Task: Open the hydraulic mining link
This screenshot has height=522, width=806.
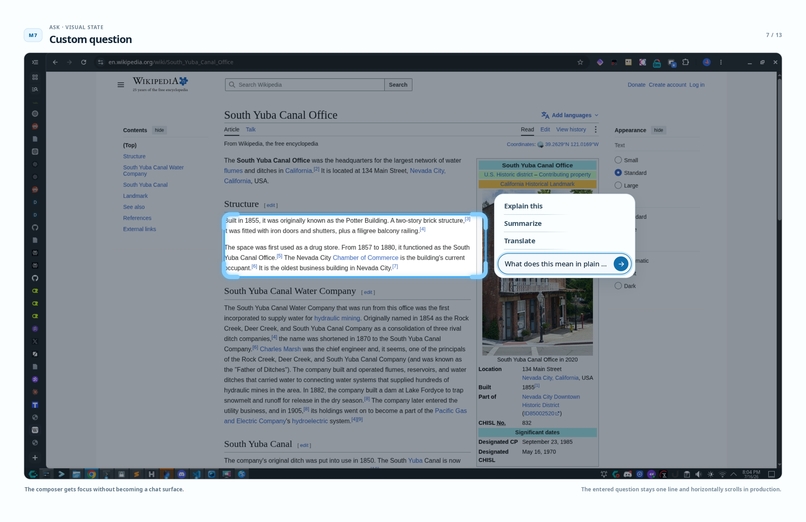Action: click(x=337, y=318)
